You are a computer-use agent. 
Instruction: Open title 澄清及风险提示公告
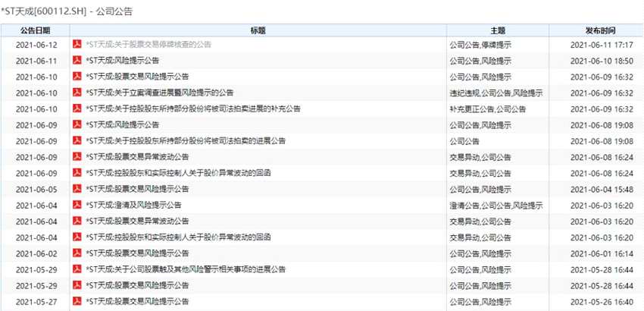[x=133, y=205]
